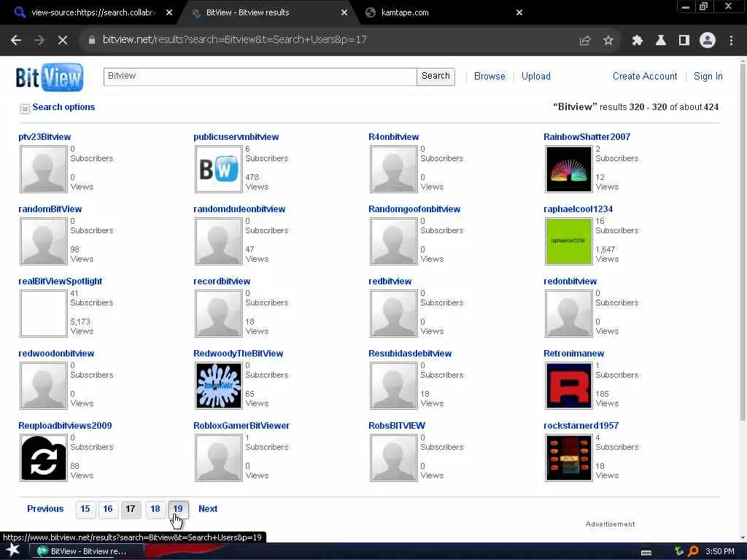Click the Previous pagination link

pos(45,509)
